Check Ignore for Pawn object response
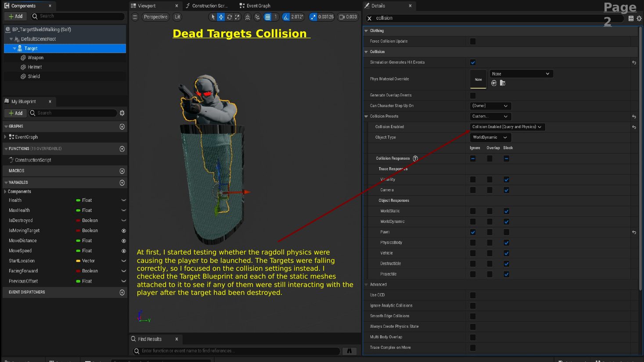 (x=473, y=232)
